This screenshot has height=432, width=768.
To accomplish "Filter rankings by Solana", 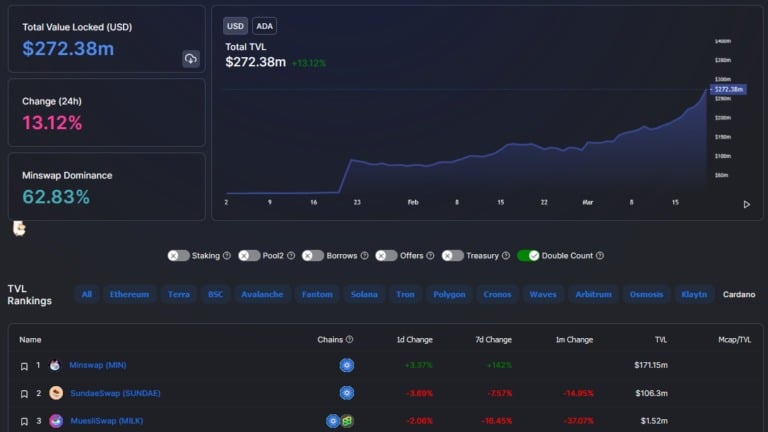I will pos(364,294).
